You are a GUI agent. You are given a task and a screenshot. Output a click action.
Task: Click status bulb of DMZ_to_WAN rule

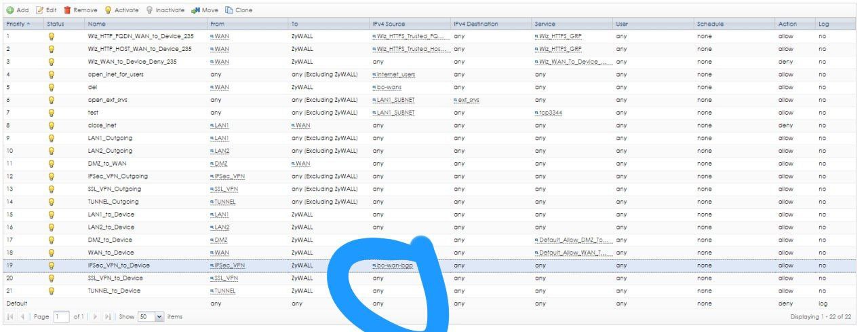(51, 164)
